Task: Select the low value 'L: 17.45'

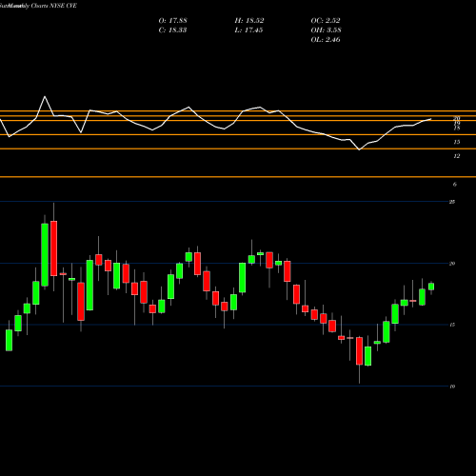Action: (x=248, y=30)
